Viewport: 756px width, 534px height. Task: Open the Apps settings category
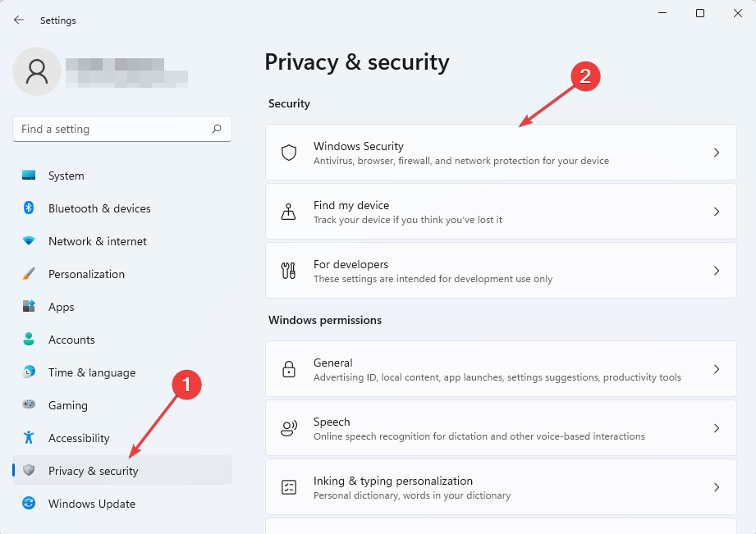point(61,307)
